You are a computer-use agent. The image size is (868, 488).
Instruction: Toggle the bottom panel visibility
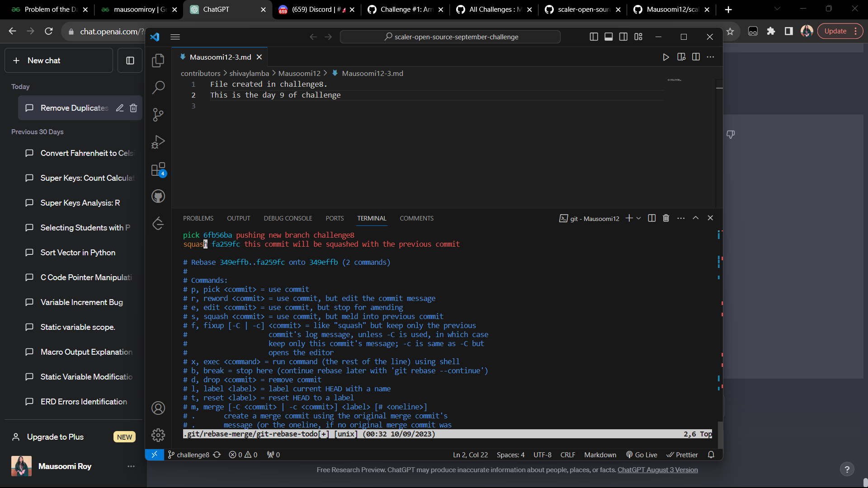click(x=609, y=37)
